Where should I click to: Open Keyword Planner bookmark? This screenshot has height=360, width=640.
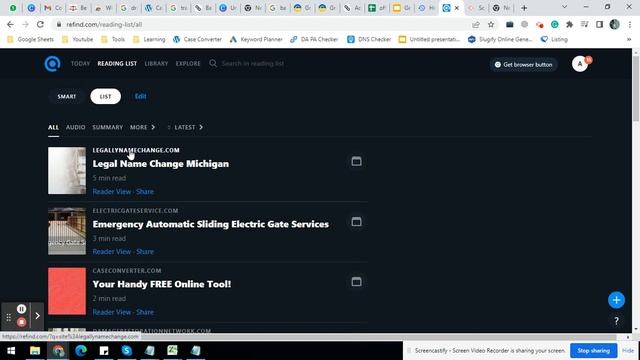[256, 40]
